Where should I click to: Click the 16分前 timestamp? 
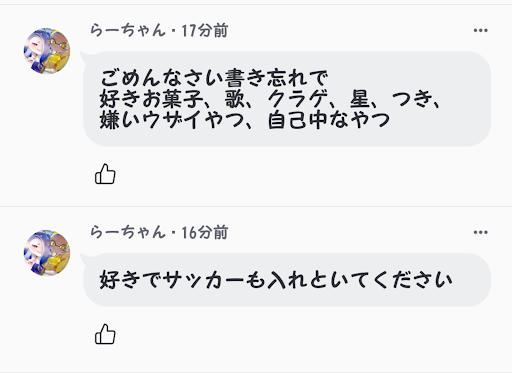coord(205,233)
